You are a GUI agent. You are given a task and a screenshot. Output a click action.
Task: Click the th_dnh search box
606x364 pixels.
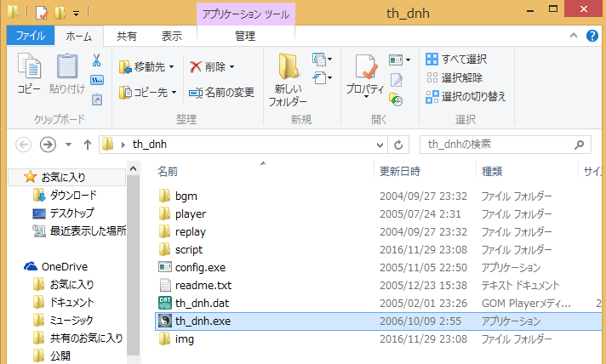click(506, 145)
